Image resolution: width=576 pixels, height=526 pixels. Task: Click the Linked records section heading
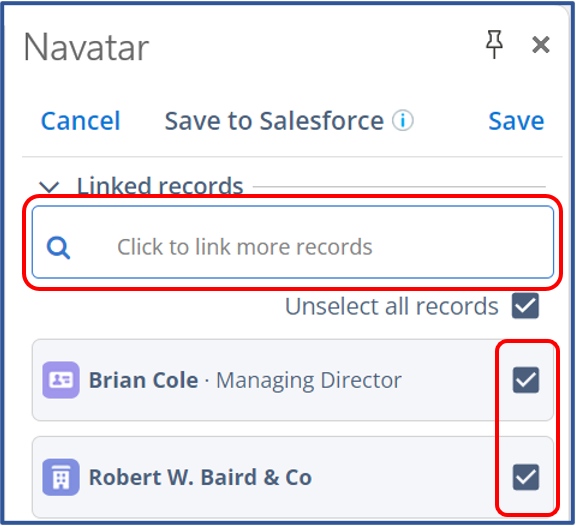[160, 185]
